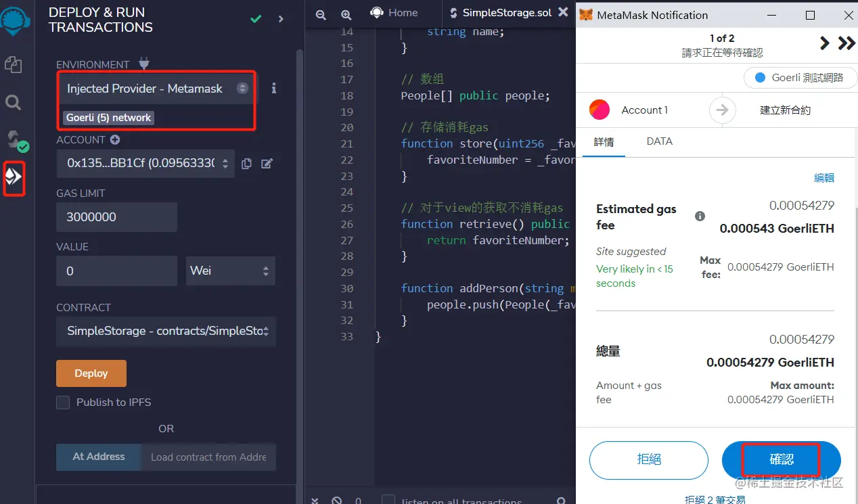Open the Deploy & run transactions sidebar icon
Screen dimensions: 858x504
[x=14, y=177]
